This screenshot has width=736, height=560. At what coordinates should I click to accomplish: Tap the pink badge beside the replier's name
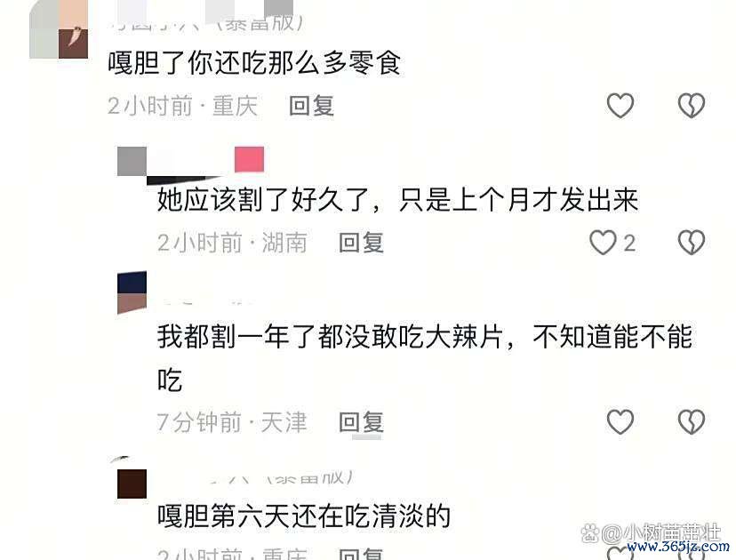click(249, 160)
